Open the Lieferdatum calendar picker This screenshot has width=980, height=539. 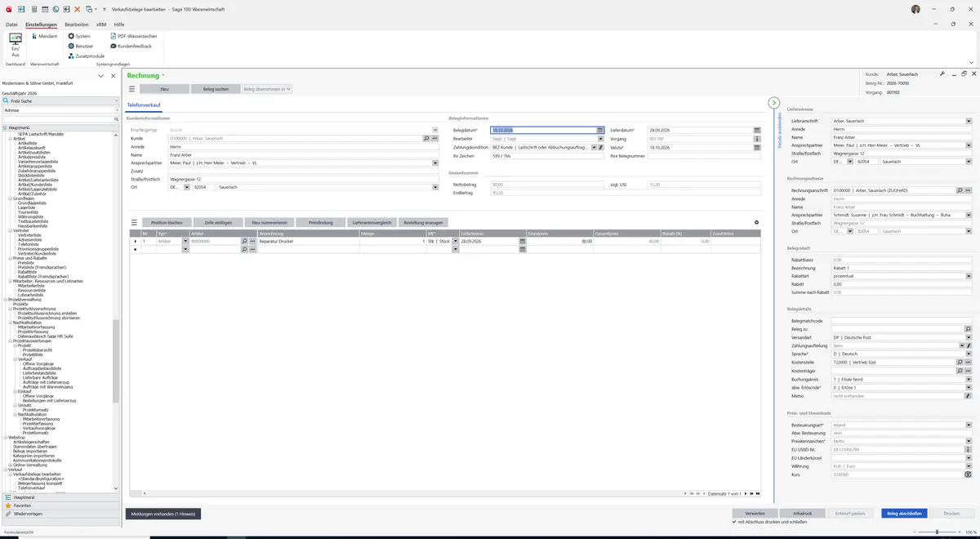click(757, 130)
